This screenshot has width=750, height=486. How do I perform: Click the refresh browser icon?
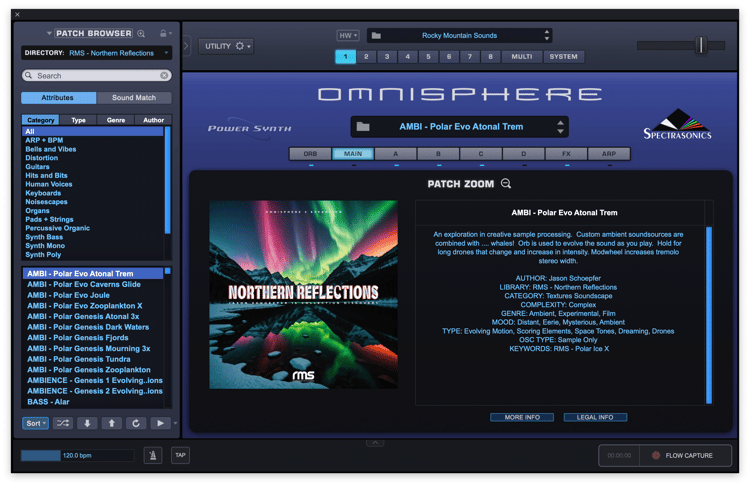(x=136, y=423)
